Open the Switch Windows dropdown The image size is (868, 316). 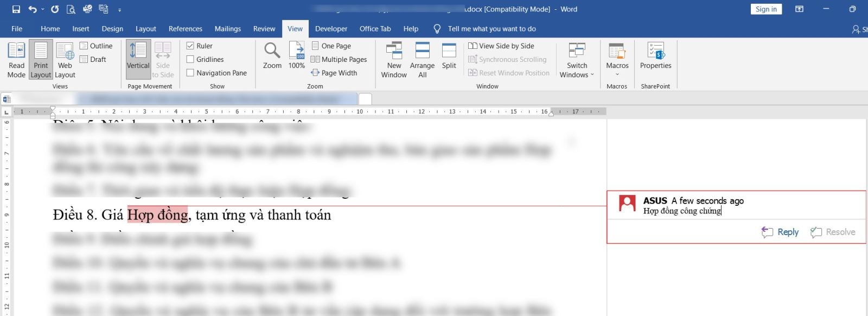[x=577, y=60]
